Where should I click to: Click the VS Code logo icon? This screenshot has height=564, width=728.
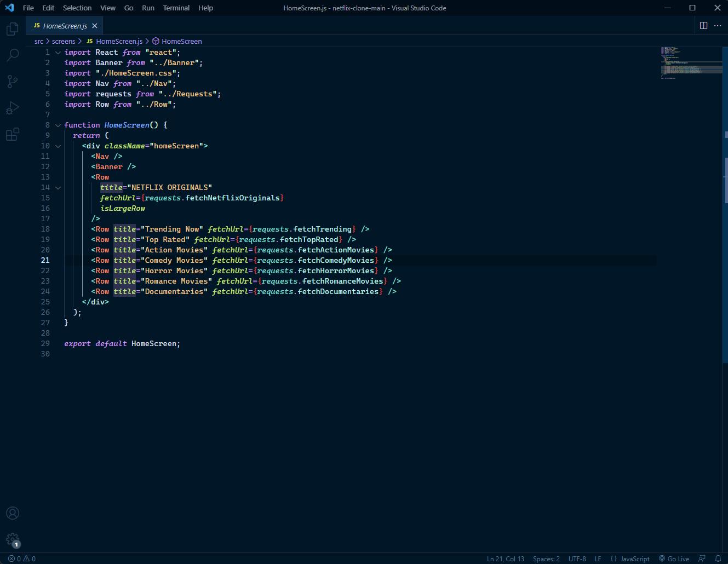(9, 8)
